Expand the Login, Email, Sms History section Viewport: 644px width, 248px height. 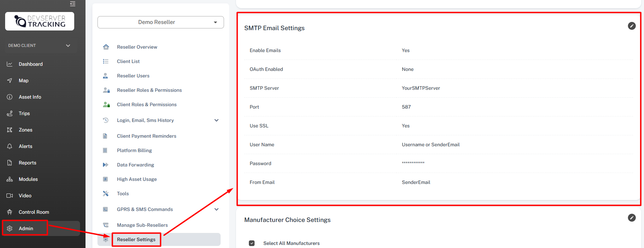click(x=216, y=120)
